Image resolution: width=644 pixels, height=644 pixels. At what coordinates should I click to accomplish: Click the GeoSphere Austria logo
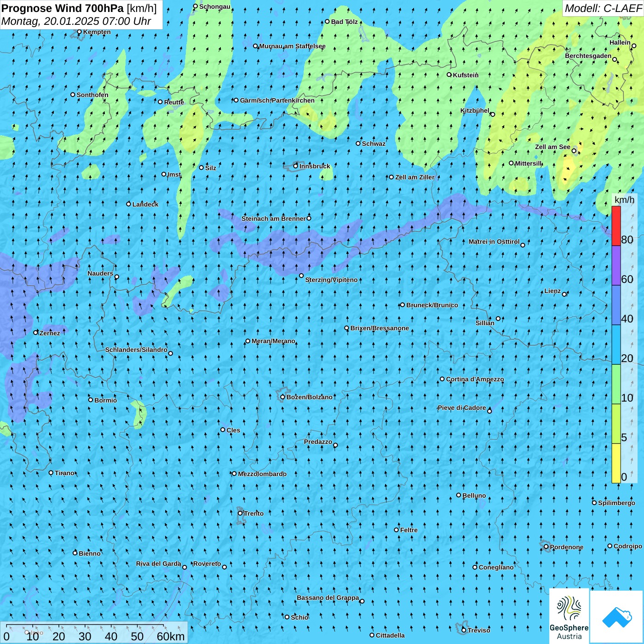pyautogui.click(x=569, y=617)
